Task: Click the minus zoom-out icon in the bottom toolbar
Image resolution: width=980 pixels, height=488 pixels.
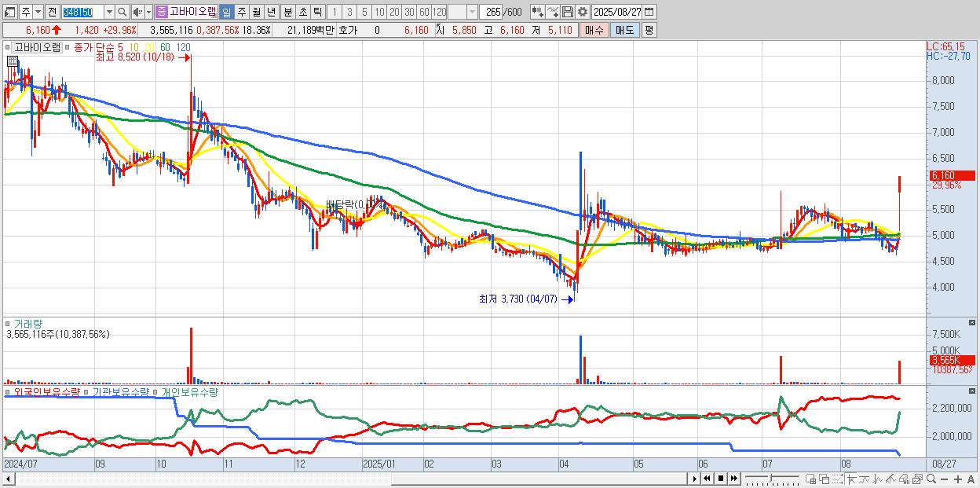Action: point(945,479)
